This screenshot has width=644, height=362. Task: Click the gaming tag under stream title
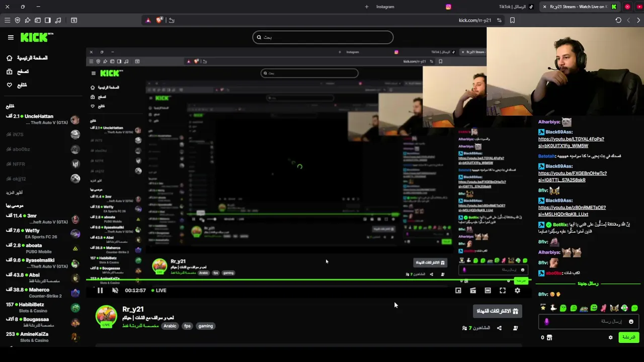[x=205, y=326]
